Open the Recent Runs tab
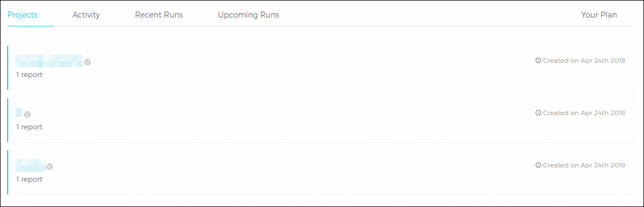Image resolution: width=644 pixels, height=207 pixels. coord(159,15)
